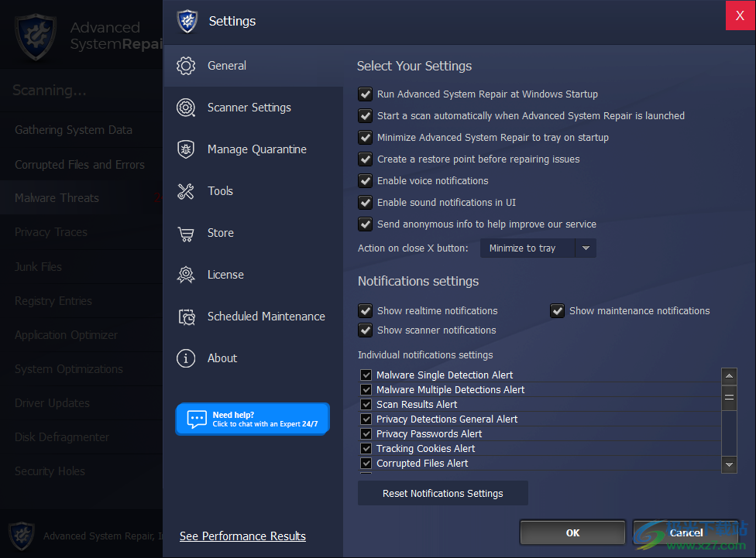Select Security Holes in main window

coord(81,471)
